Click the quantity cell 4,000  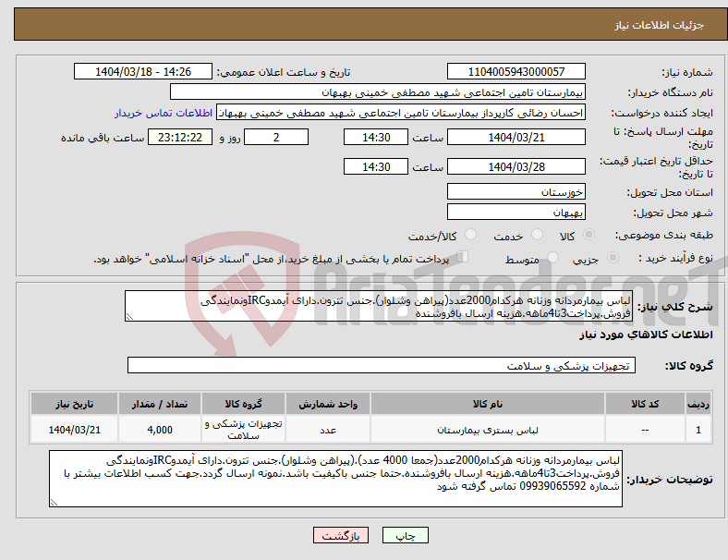pyautogui.click(x=160, y=430)
